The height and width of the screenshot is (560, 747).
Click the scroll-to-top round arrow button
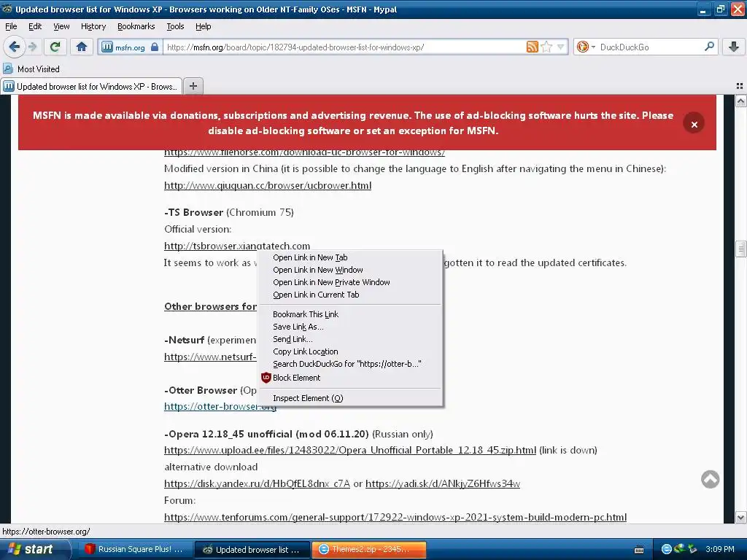[710, 479]
